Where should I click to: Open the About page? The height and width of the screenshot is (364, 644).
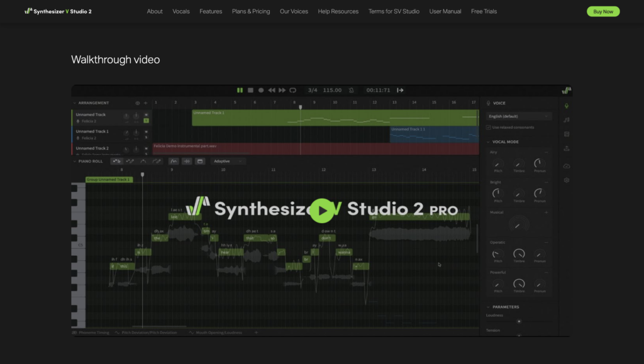[x=155, y=11]
